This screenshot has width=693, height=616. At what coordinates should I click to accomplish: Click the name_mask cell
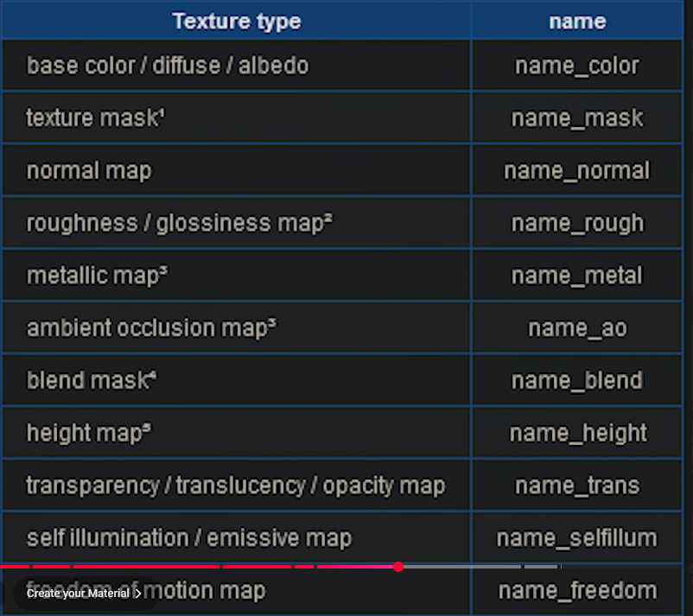[576, 117]
